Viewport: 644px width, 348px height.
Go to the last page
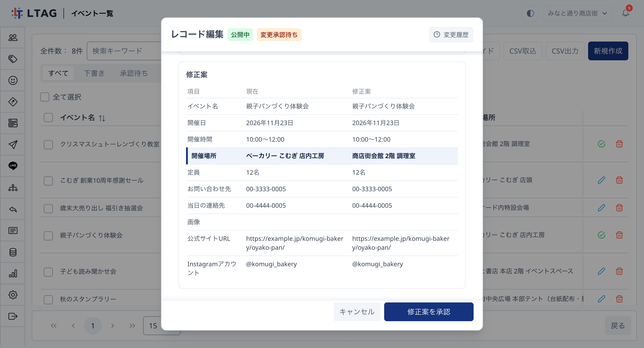point(132,325)
